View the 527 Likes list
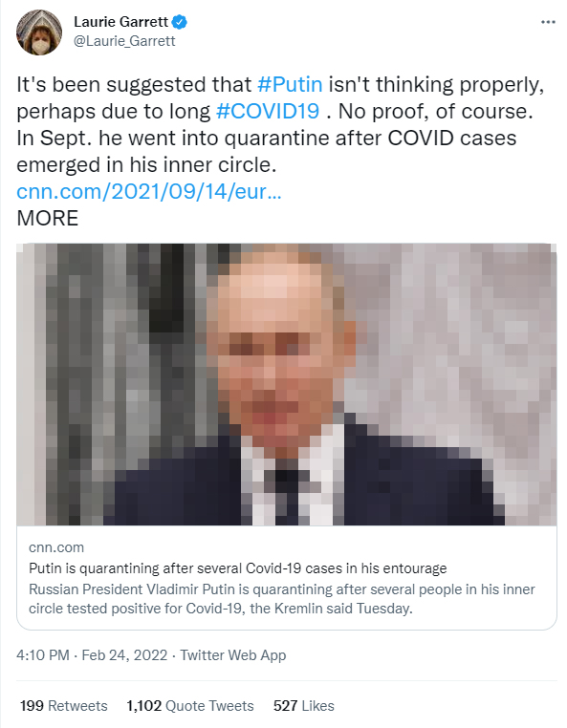 pos(303,706)
